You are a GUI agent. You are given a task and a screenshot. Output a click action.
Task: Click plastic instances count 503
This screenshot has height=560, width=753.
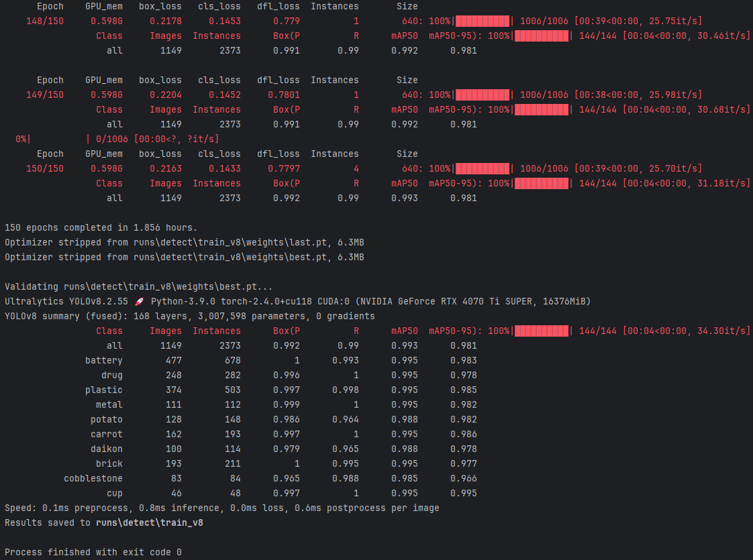click(x=232, y=390)
